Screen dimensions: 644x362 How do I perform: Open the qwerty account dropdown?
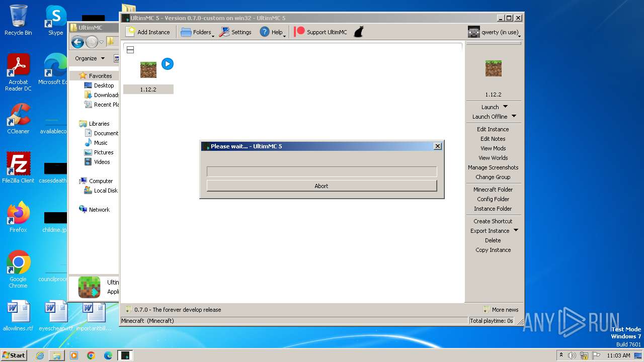tap(494, 32)
